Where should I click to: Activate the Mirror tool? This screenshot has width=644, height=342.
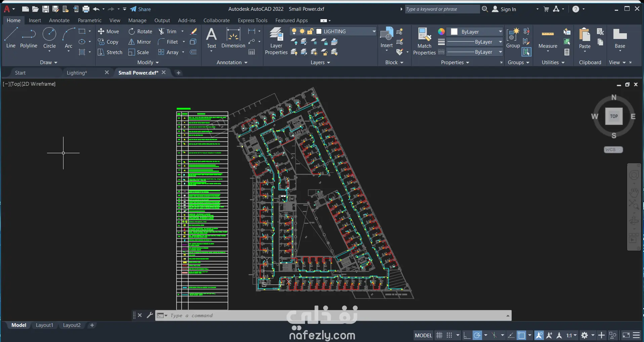[140, 42]
